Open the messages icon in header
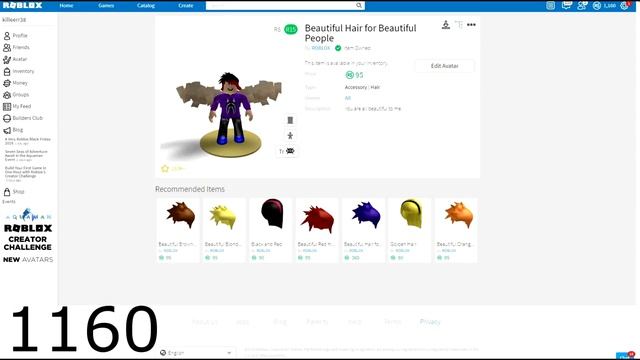The image size is (640, 360). [x=566, y=5]
